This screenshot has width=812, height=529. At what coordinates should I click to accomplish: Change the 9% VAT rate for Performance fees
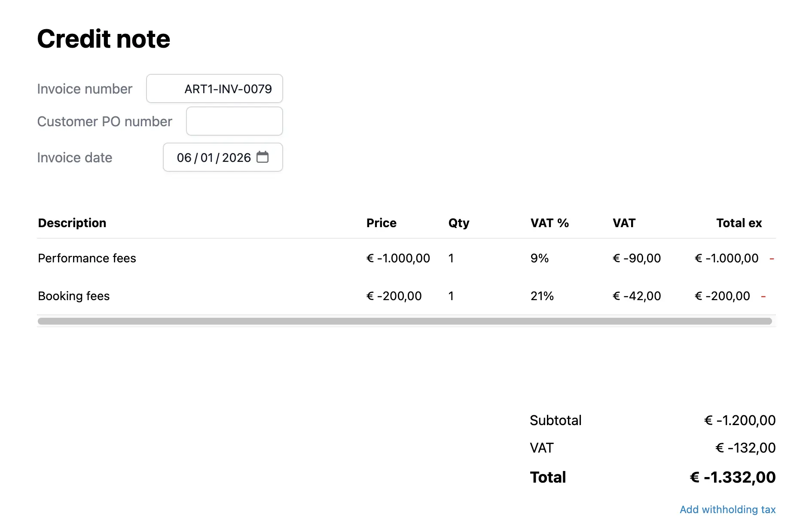(540, 258)
